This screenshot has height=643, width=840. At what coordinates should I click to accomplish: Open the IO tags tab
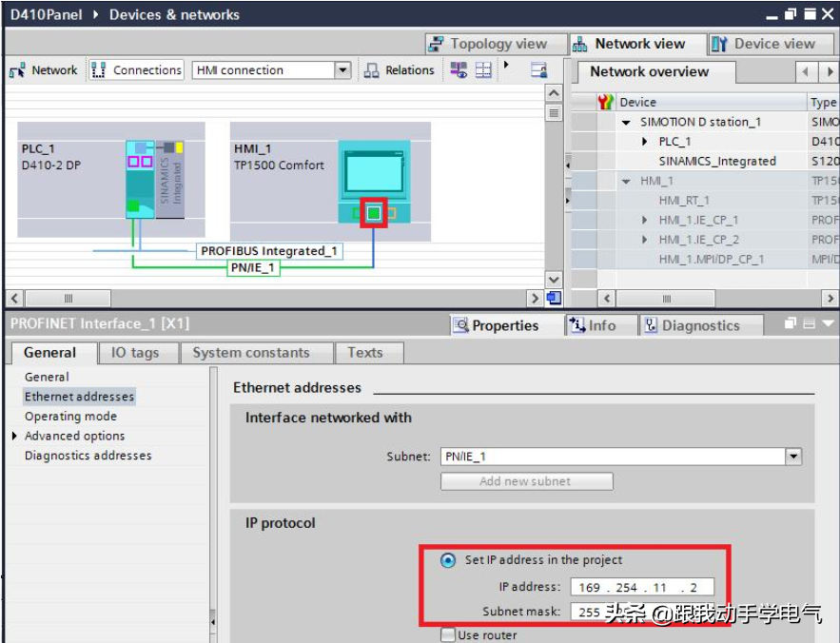tap(135, 353)
